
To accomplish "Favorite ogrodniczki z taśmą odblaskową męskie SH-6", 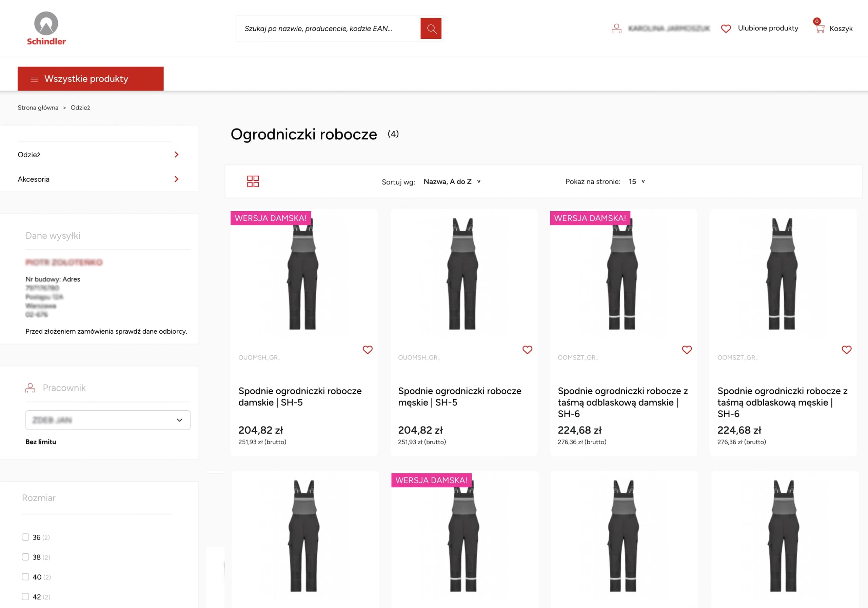I will tap(846, 350).
